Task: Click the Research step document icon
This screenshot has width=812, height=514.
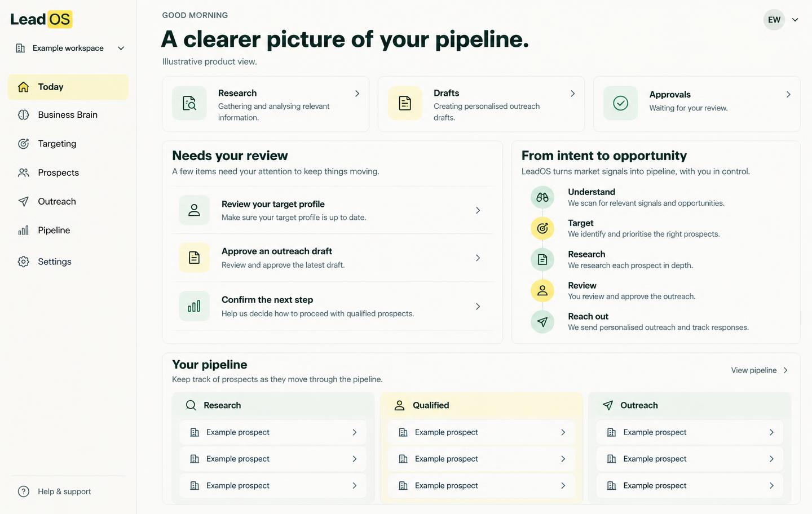Action: click(x=542, y=259)
